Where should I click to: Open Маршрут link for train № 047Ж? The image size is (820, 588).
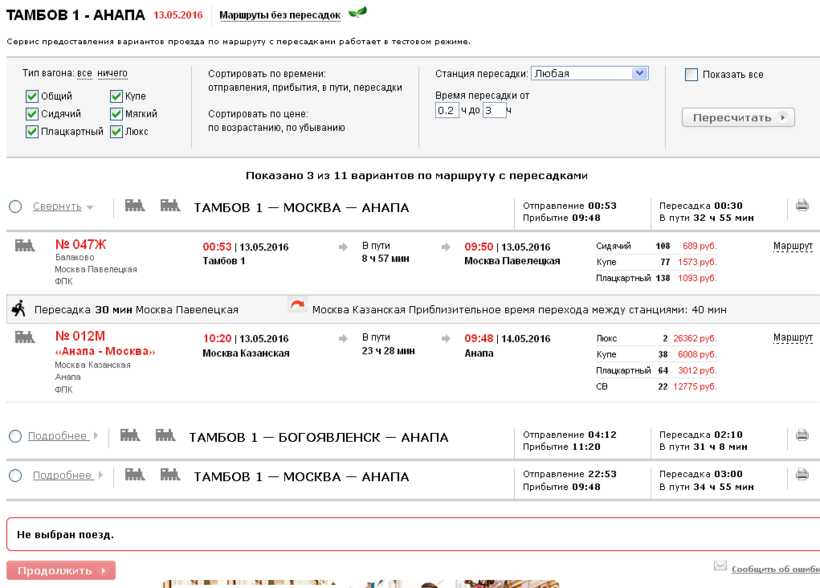tap(792, 246)
